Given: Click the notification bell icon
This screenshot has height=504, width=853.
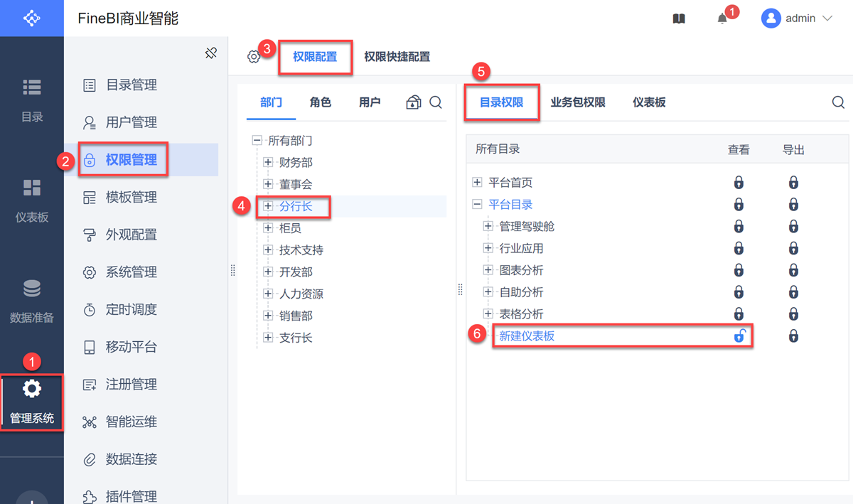Looking at the screenshot, I should point(722,19).
